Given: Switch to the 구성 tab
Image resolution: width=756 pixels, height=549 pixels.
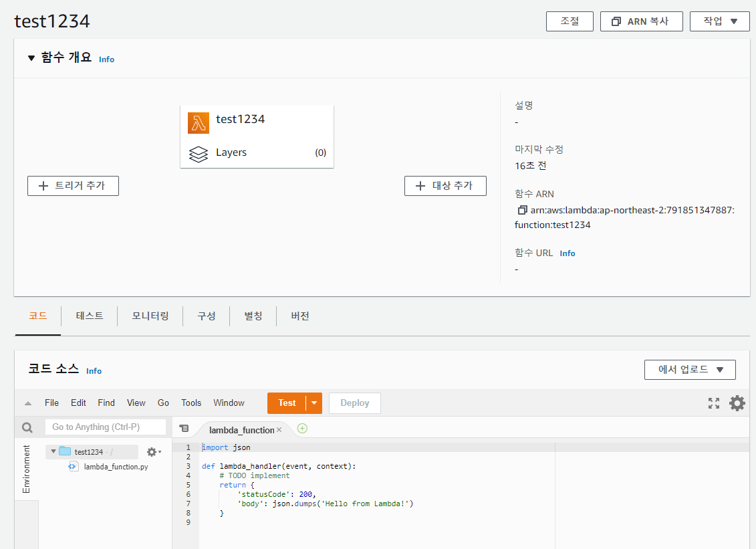Looking at the screenshot, I should [x=207, y=316].
